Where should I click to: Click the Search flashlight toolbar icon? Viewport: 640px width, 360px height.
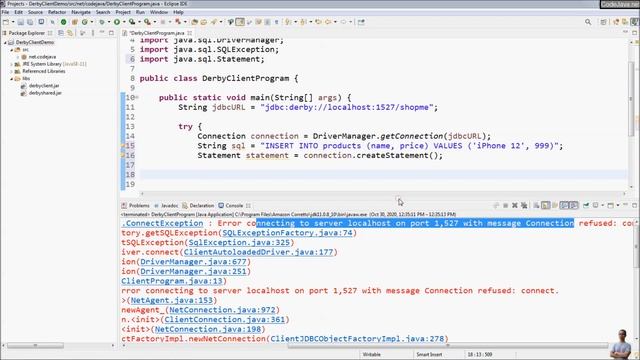click(x=213, y=22)
